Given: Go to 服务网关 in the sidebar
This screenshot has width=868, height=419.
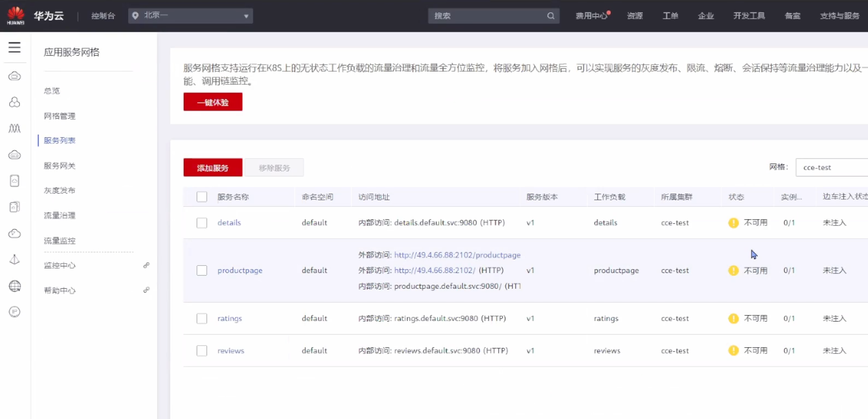Looking at the screenshot, I should pyautogui.click(x=60, y=166).
